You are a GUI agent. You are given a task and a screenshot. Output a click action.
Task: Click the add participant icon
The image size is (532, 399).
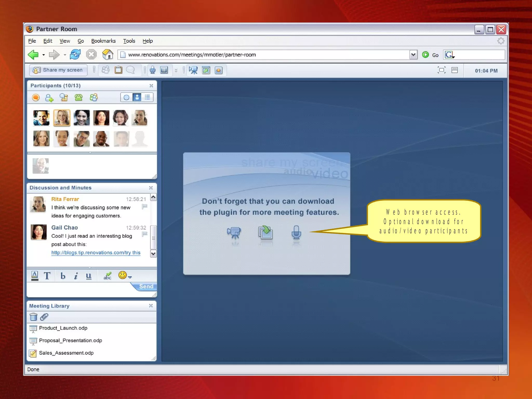pyautogui.click(x=49, y=98)
